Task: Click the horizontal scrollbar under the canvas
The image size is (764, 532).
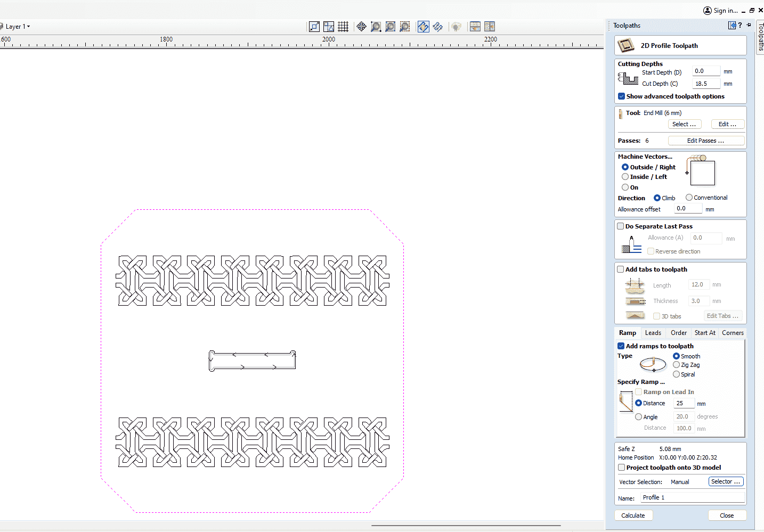Action: coord(466,526)
